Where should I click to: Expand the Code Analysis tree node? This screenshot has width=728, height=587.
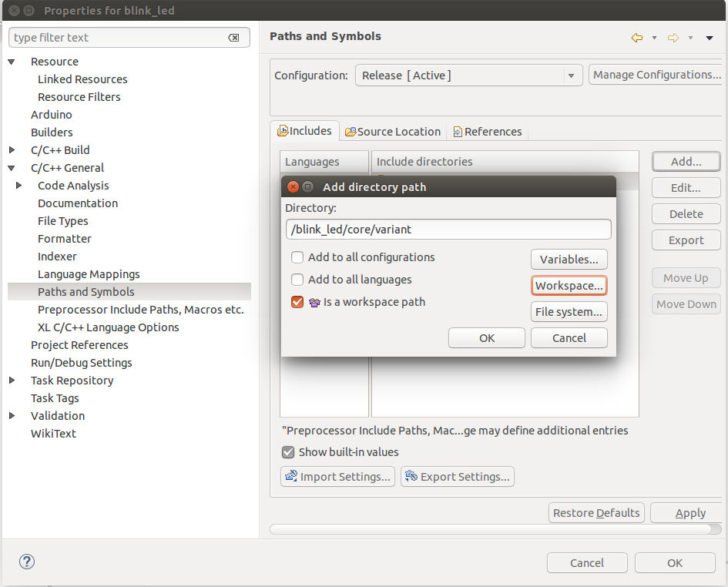18,186
